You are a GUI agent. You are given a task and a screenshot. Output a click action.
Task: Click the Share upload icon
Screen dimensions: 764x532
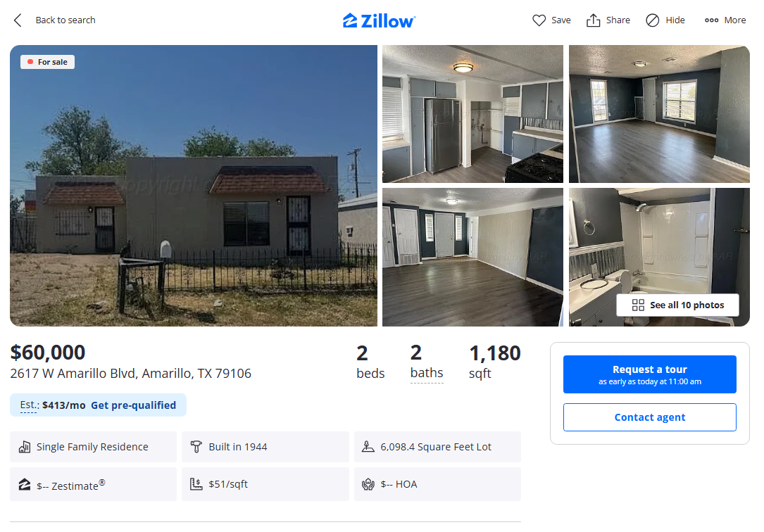click(x=593, y=20)
